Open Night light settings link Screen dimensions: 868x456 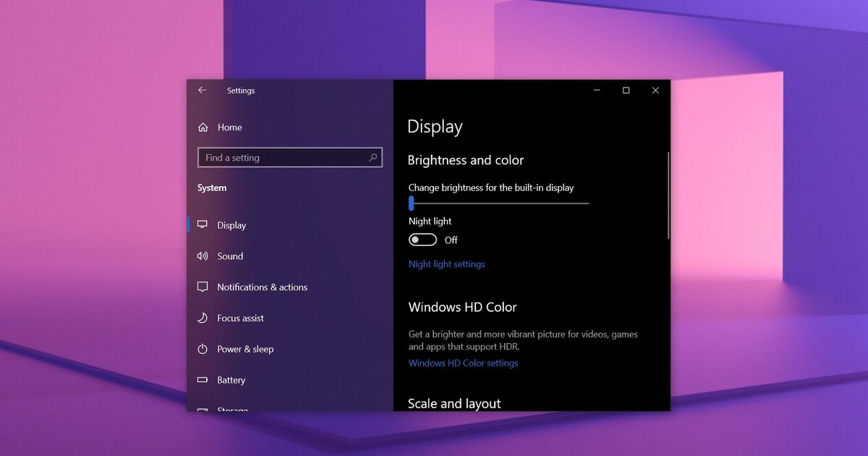(446, 264)
